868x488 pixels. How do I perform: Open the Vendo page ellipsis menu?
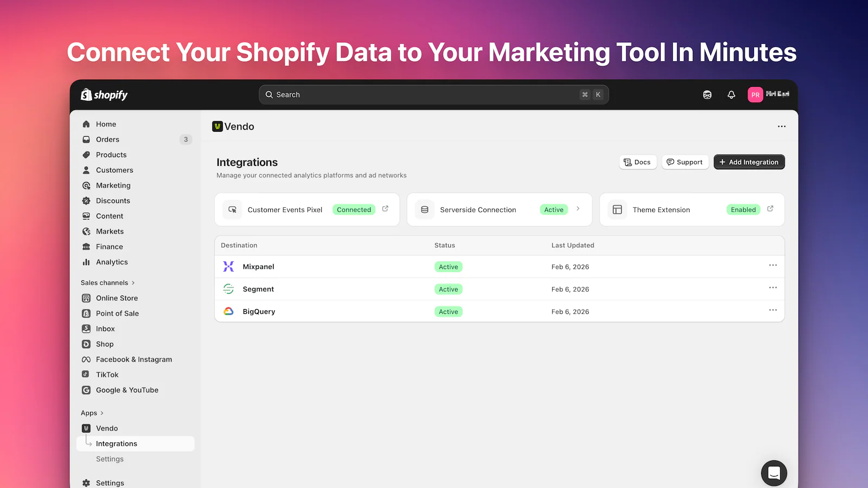(781, 126)
